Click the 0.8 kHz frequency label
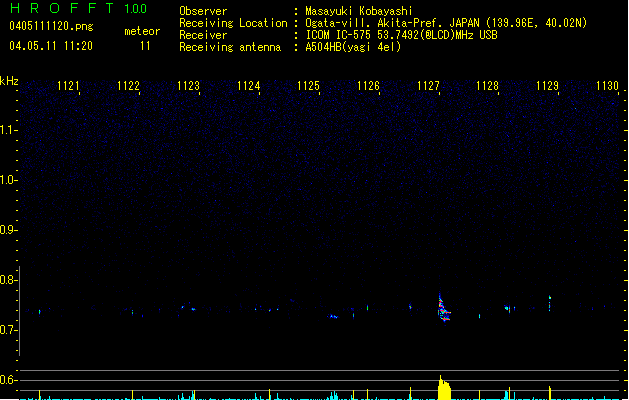 (x=8, y=280)
